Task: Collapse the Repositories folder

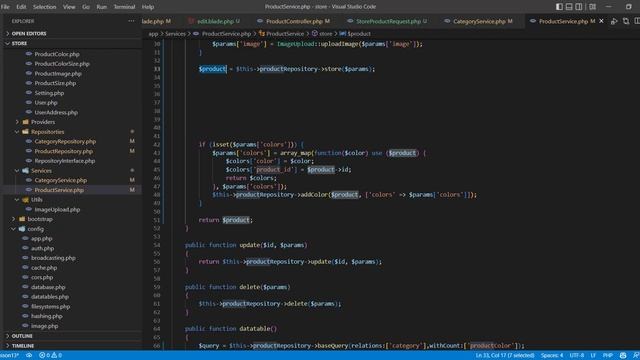Action: (x=47, y=132)
